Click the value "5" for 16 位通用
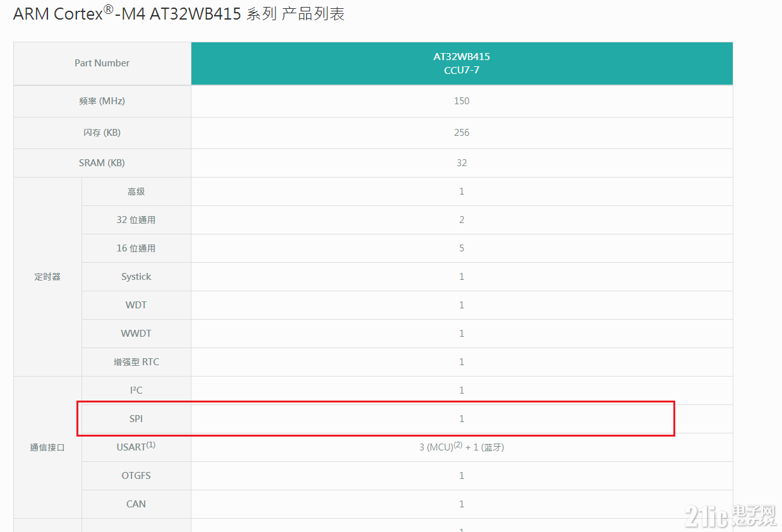This screenshot has height=532, width=782. pyautogui.click(x=462, y=248)
